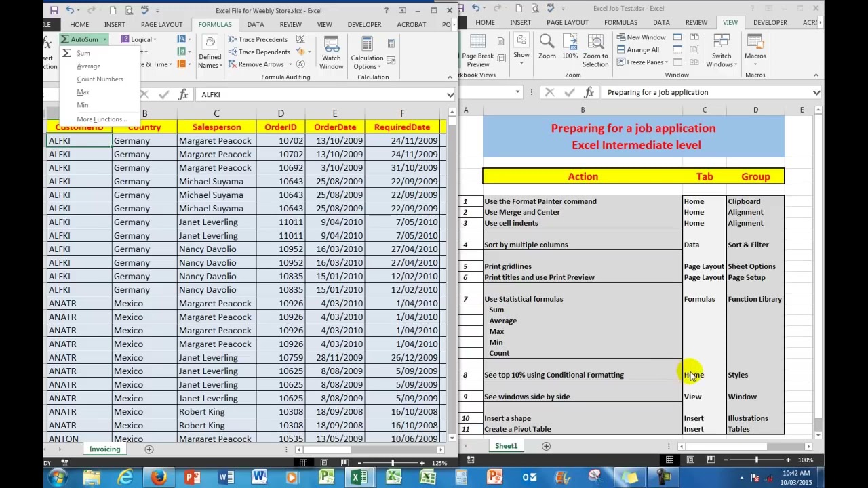Choose Count Numbers from AutoSum menu

(100, 79)
